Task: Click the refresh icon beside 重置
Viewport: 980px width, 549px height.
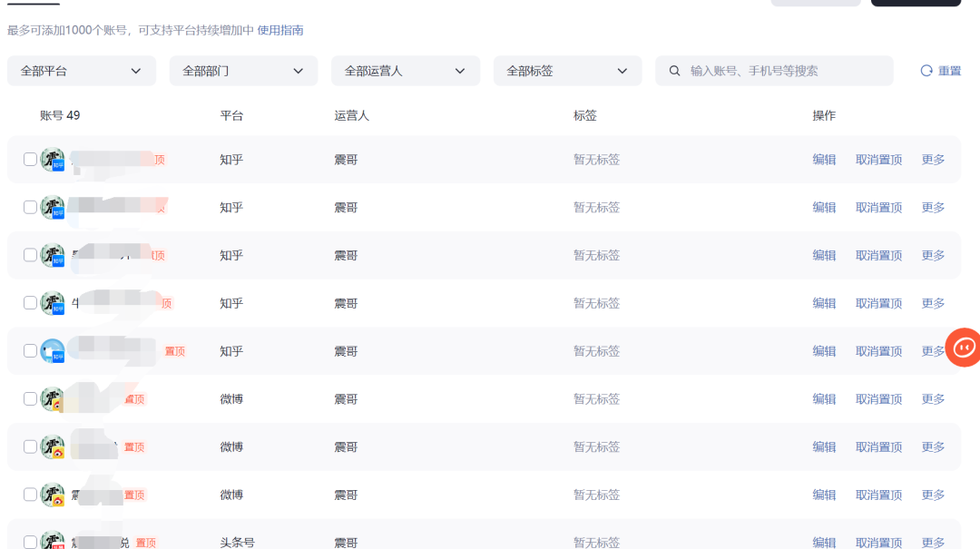Action: coord(926,70)
